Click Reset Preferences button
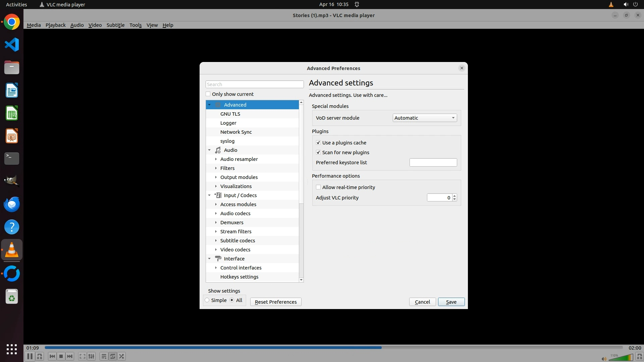Image resolution: width=644 pixels, height=362 pixels. point(275,302)
